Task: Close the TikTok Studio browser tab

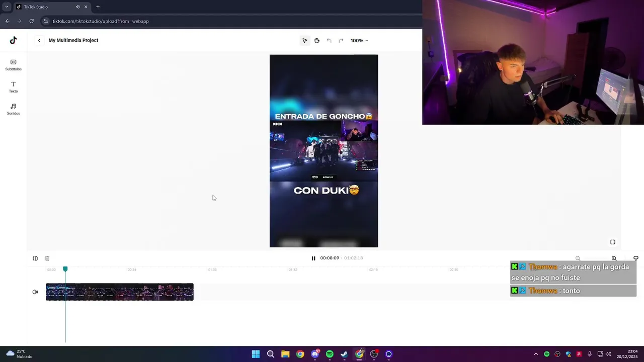Action: [86, 7]
